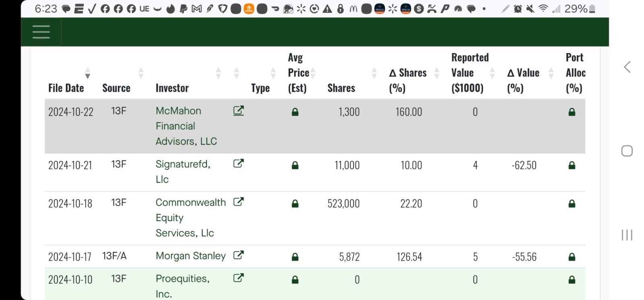Image resolution: width=644 pixels, height=300 pixels.
Task: Click Port Alloc lock icon in Signaturefd row
Action: [572, 165]
